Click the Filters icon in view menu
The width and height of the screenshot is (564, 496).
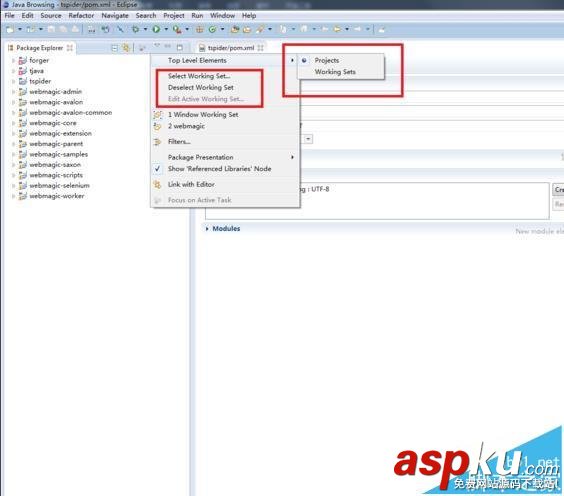click(x=158, y=142)
